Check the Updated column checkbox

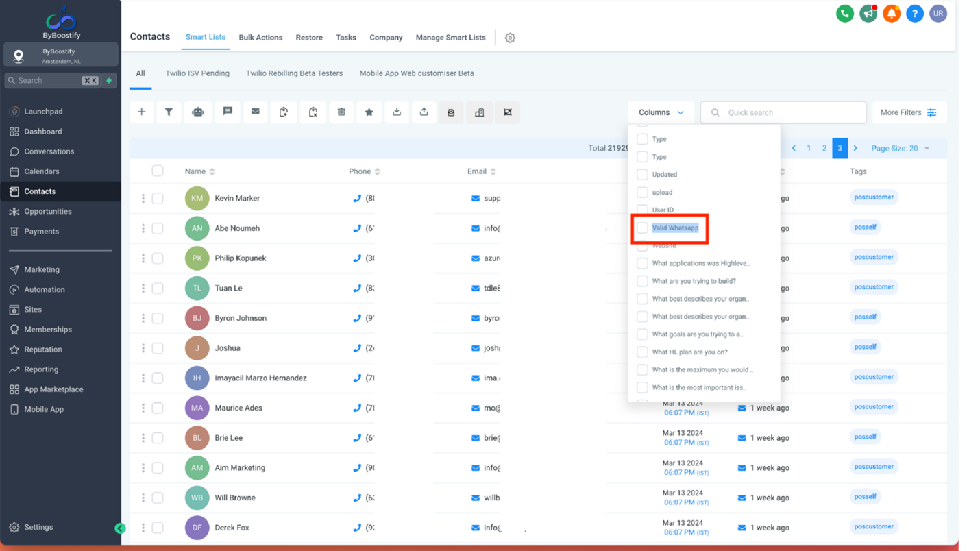point(642,175)
